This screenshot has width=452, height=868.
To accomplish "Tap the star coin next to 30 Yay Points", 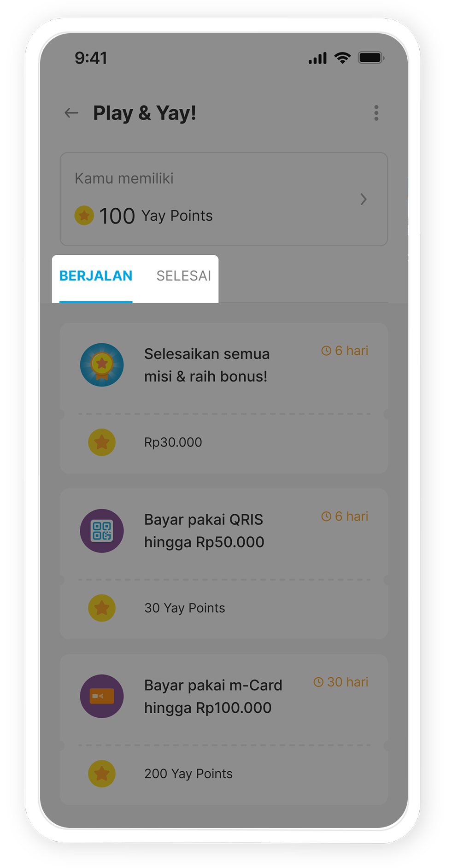I will tap(102, 608).
